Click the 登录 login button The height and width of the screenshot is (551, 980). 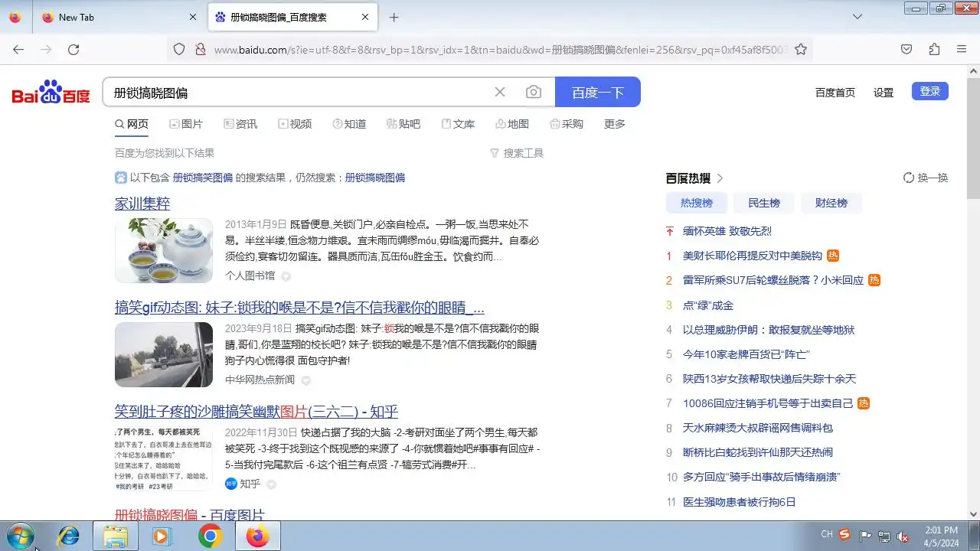pos(930,91)
